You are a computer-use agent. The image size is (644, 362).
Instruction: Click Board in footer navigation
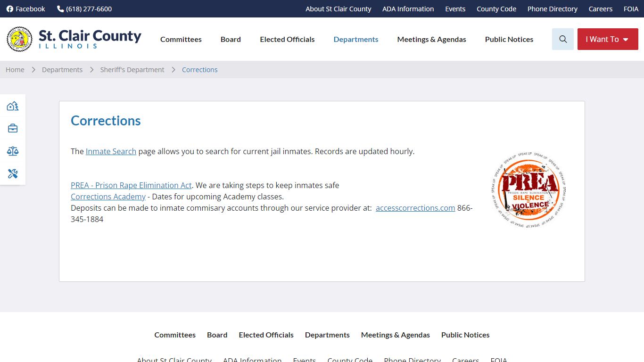pos(217,335)
